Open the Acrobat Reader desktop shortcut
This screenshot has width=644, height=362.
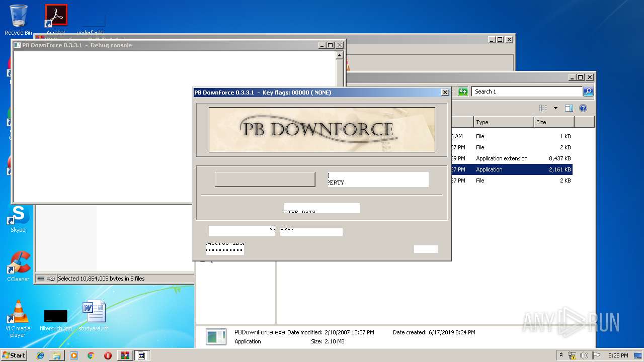tap(56, 19)
